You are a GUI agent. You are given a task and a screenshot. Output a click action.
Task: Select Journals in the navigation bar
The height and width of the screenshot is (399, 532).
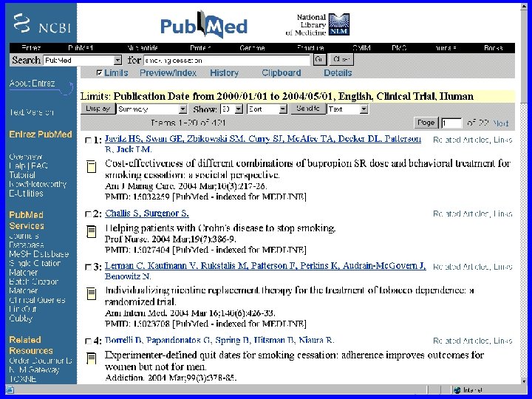445,48
